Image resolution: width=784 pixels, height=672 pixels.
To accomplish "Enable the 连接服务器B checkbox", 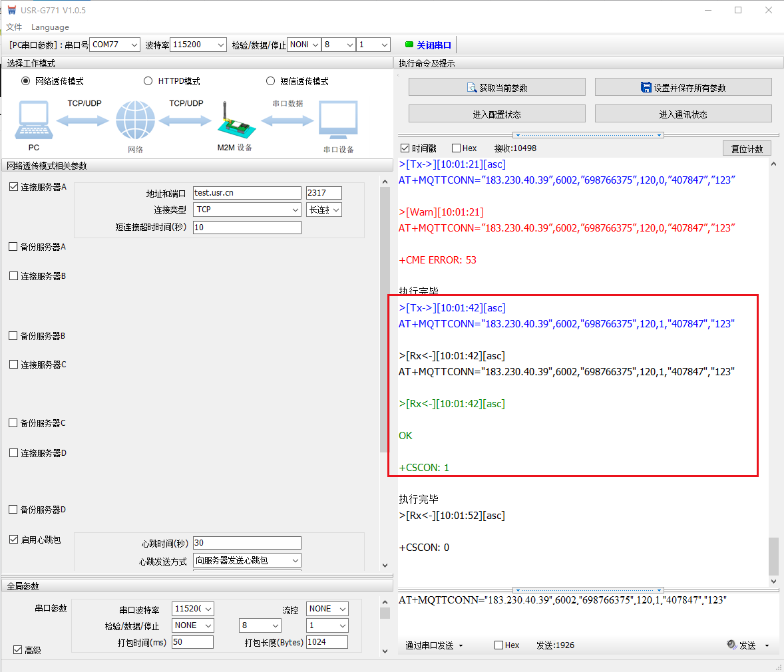I will click(13, 275).
